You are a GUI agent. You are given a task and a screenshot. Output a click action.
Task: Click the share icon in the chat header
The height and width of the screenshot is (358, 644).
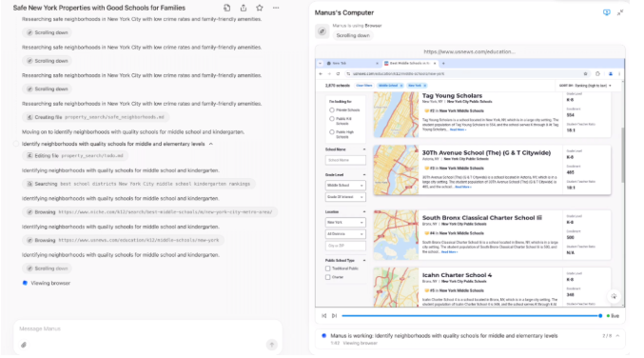click(x=244, y=8)
